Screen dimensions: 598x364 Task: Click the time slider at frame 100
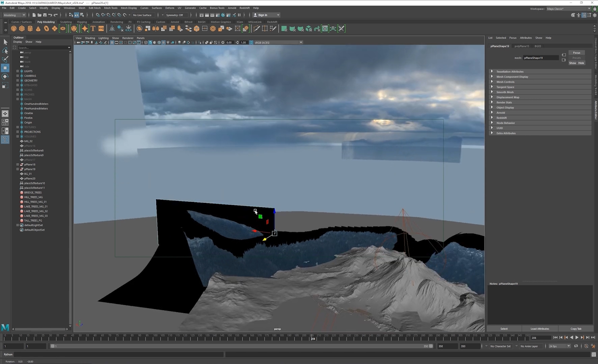tap(155, 337)
